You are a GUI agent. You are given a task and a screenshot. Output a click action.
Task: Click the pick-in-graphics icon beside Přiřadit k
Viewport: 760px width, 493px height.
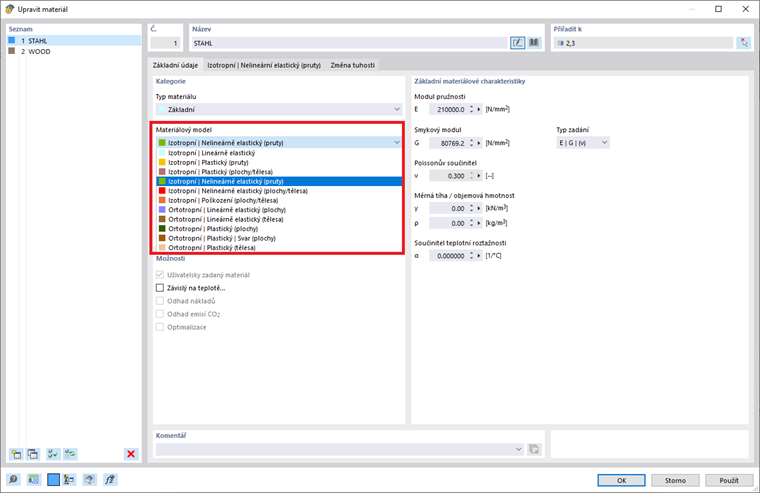pyautogui.click(x=744, y=43)
